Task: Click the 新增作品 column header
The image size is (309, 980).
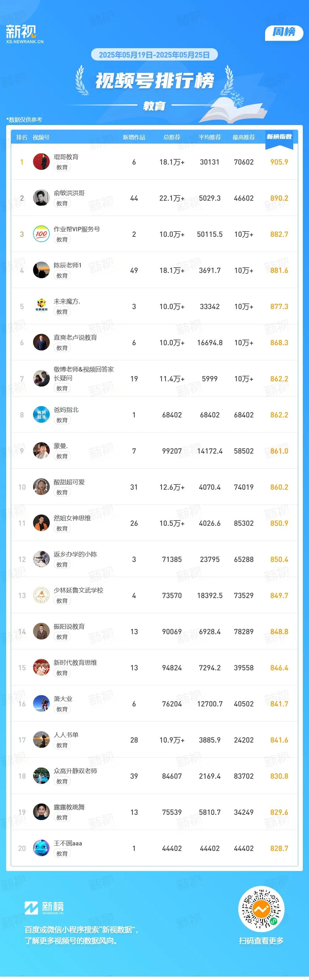Action: point(134,137)
